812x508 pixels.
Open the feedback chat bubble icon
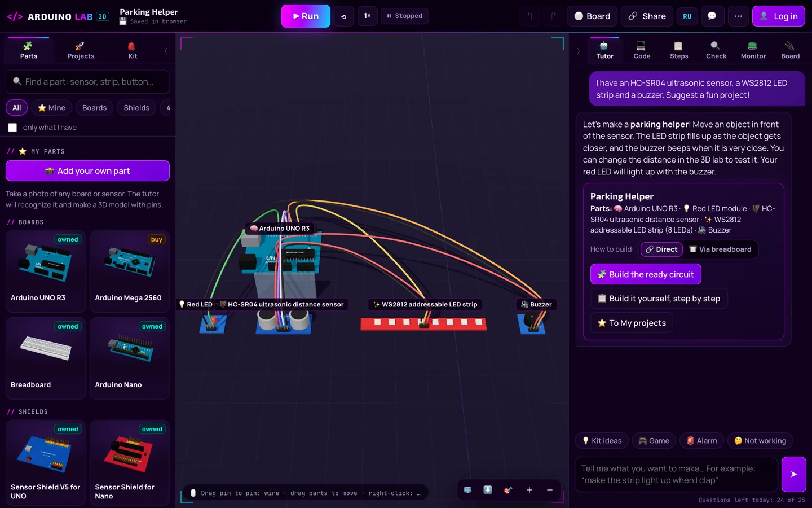pos(712,16)
